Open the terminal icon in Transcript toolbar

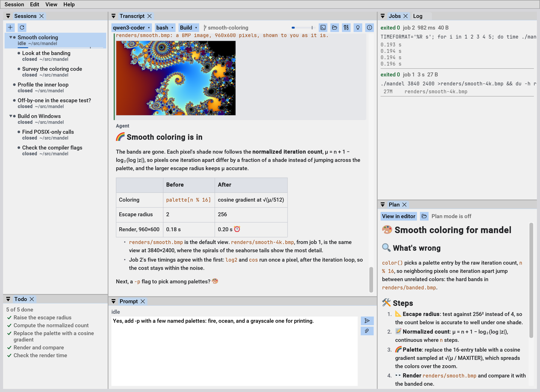323,27
